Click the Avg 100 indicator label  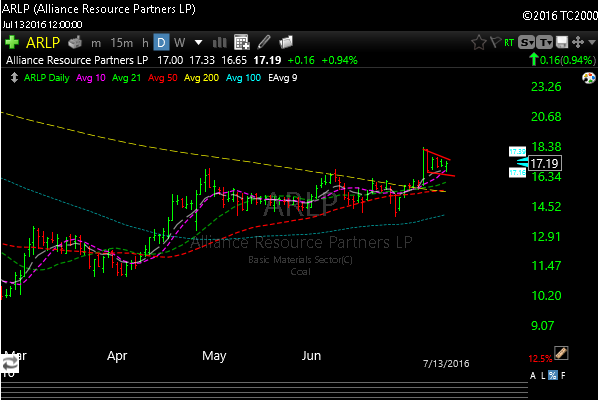243,78
